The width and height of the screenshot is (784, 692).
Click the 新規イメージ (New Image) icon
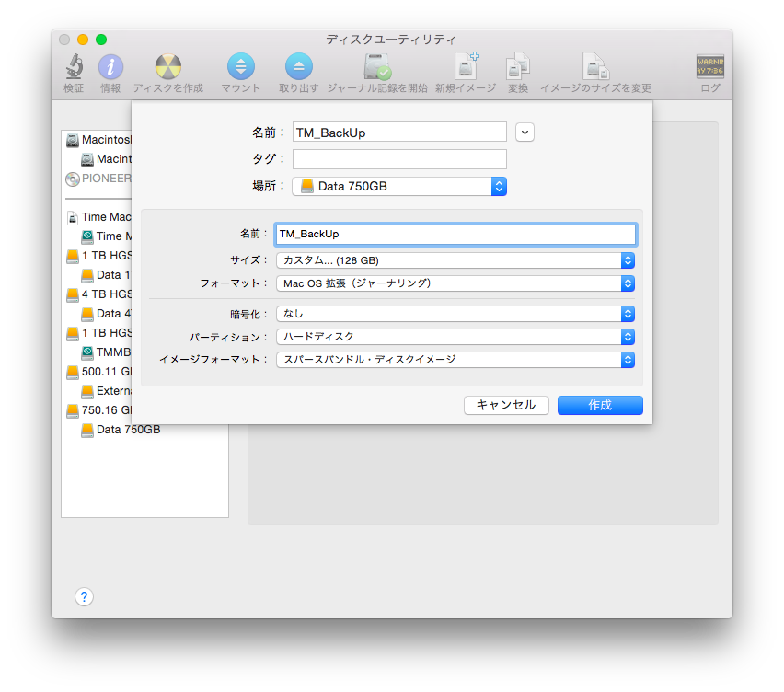pyautogui.click(x=466, y=66)
